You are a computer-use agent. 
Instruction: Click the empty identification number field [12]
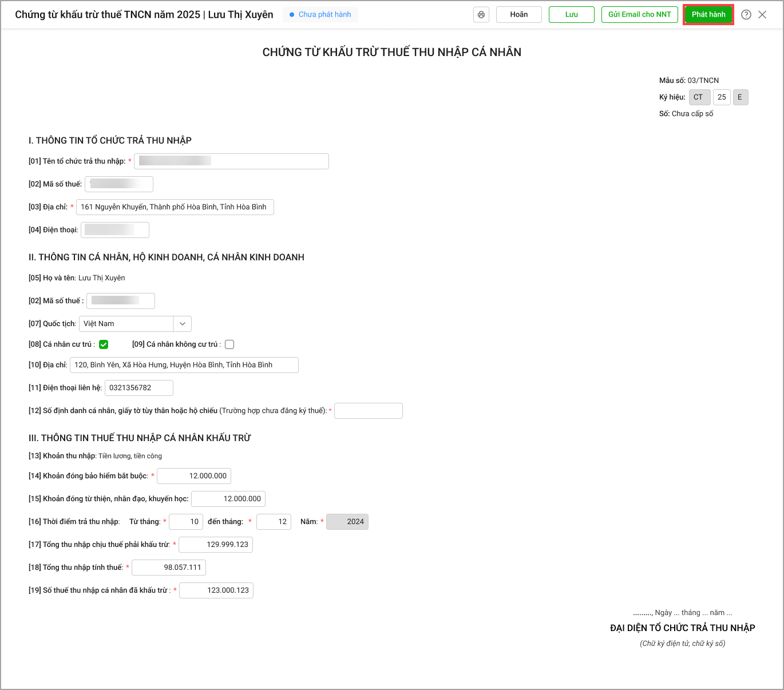[x=368, y=411]
